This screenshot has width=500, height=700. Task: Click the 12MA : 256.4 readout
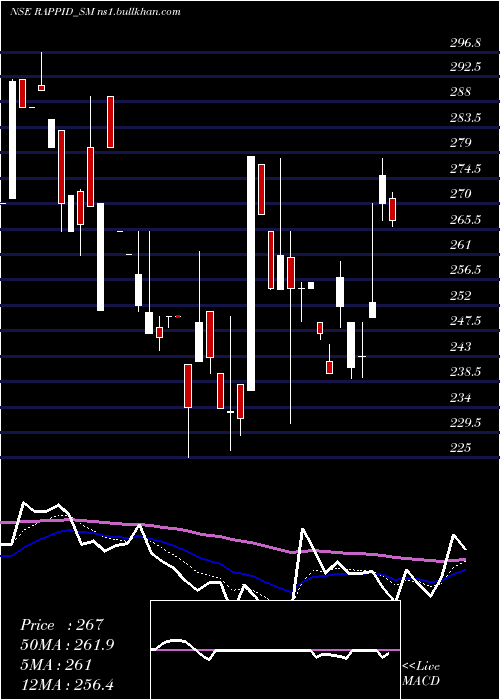[67, 684]
